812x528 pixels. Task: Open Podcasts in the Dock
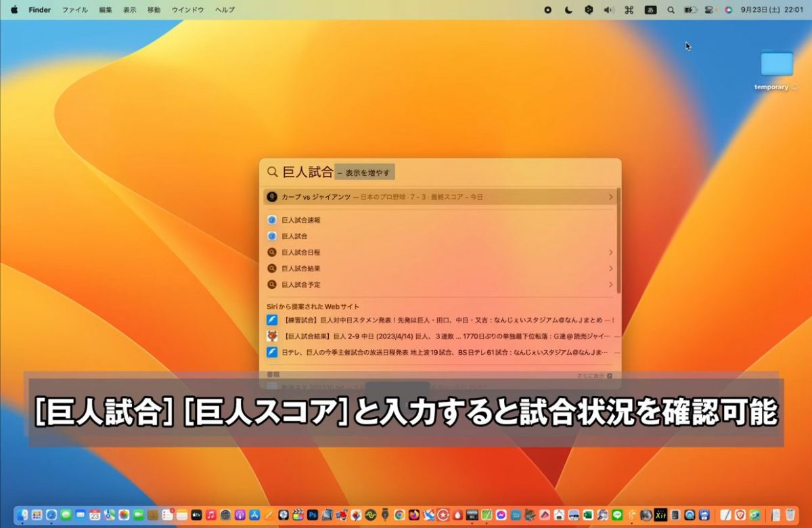pos(240,515)
